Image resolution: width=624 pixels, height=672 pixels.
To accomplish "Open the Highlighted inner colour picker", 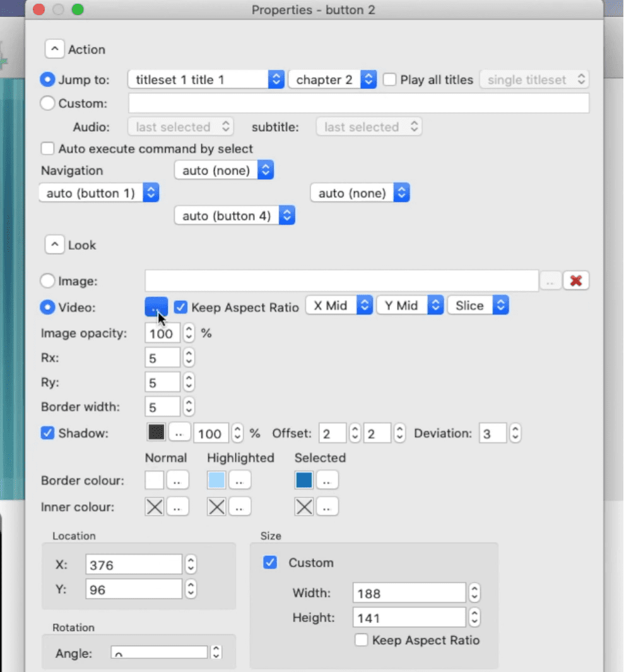I will (x=240, y=506).
